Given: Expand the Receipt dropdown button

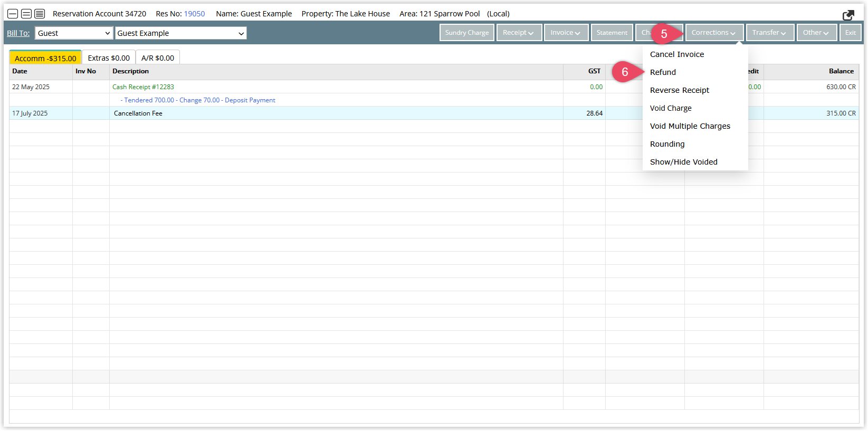Looking at the screenshot, I should pyautogui.click(x=519, y=33).
